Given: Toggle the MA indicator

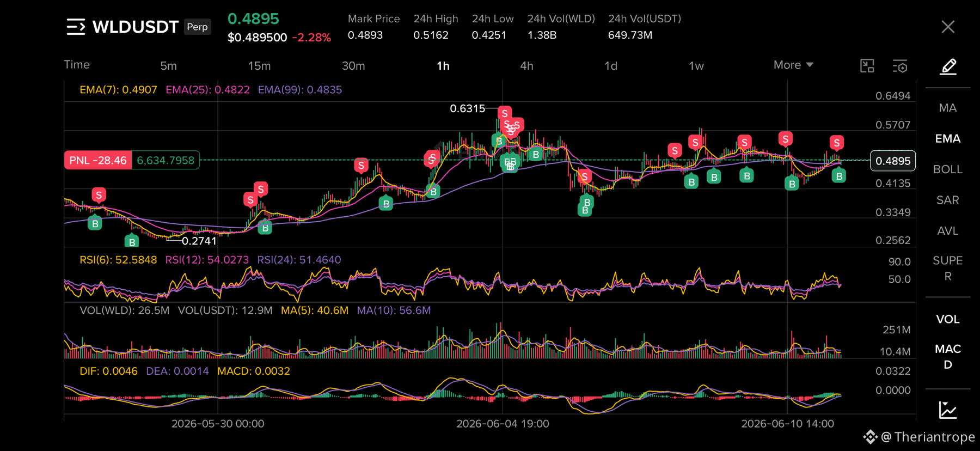Looking at the screenshot, I should (x=948, y=108).
